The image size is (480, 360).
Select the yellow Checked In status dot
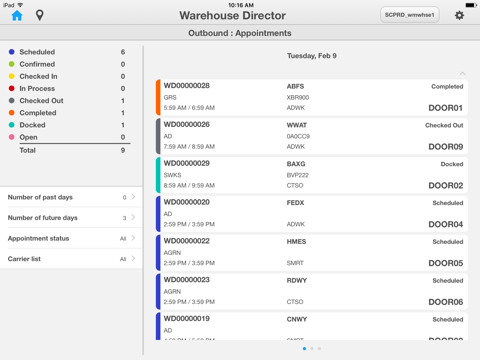pos(12,76)
